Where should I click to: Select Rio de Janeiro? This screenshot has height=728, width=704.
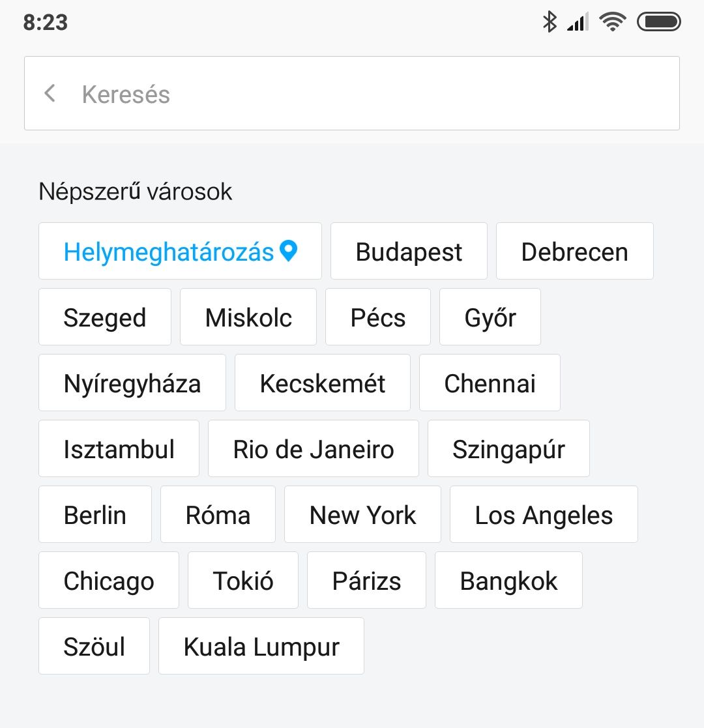(x=314, y=449)
